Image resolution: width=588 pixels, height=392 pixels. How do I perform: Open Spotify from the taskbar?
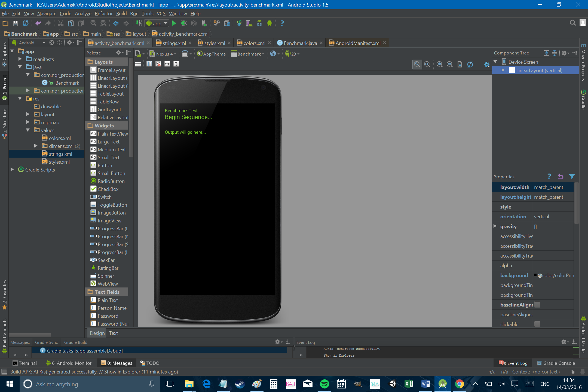324,384
